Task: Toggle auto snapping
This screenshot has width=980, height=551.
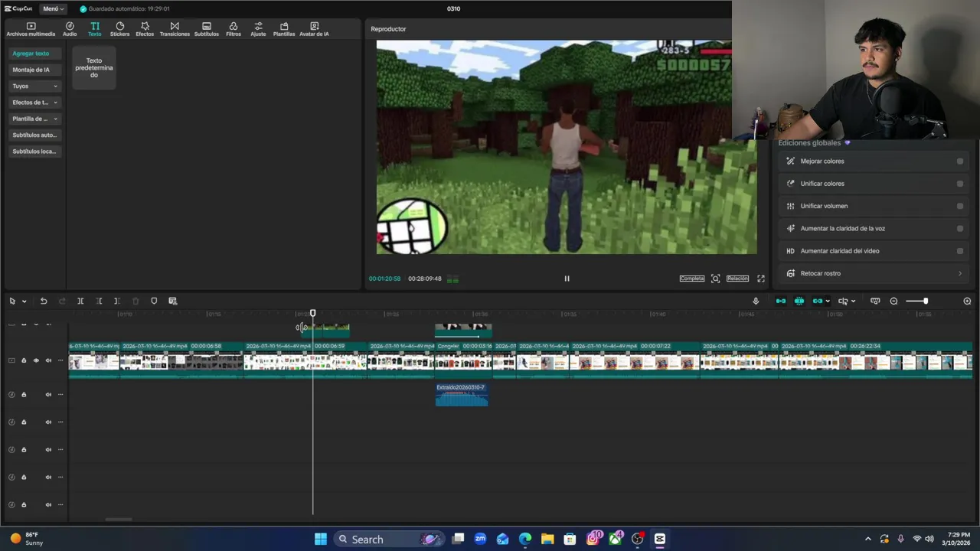Action: click(799, 301)
